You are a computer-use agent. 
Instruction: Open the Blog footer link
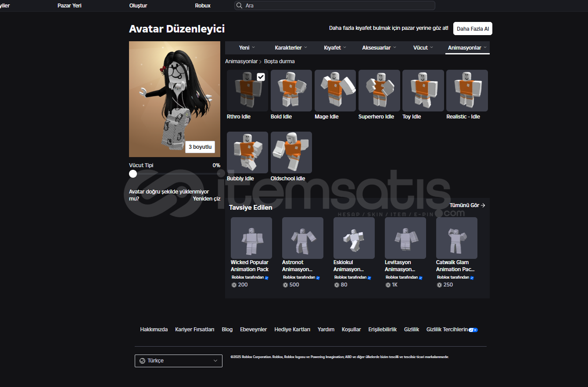click(227, 330)
